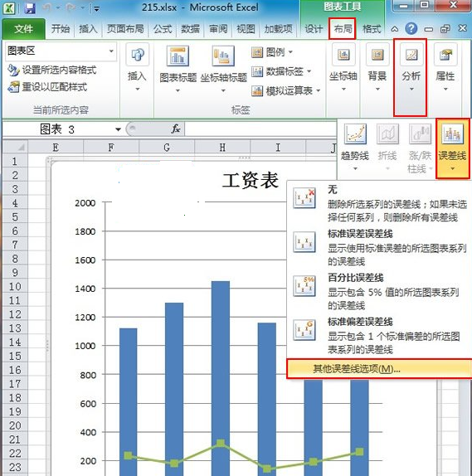Open 坐标轴标题 axis titles icon
472x476 pixels.
pos(223,56)
